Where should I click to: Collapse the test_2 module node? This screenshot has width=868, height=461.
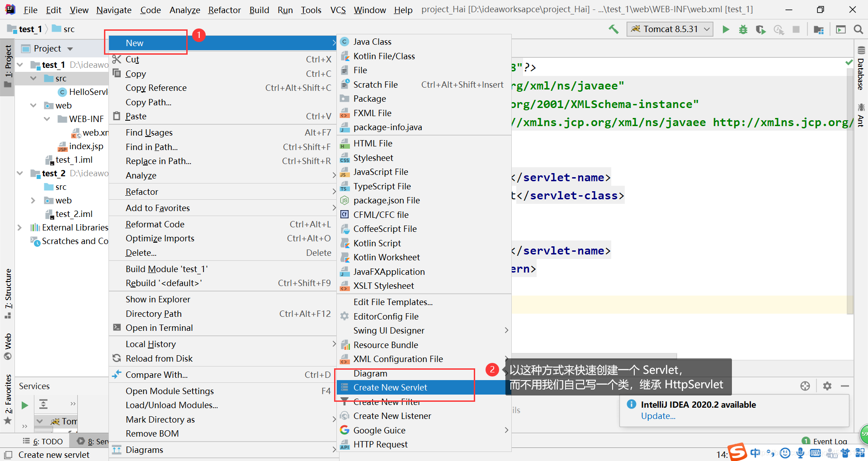(20, 174)
